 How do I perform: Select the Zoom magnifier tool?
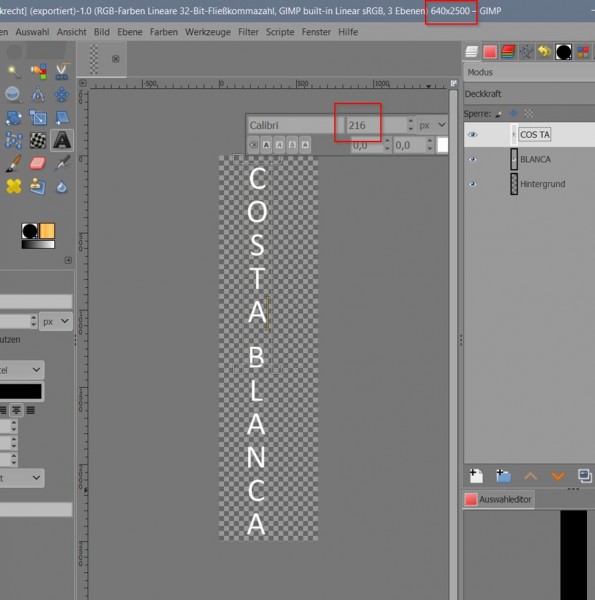(13, 95)
